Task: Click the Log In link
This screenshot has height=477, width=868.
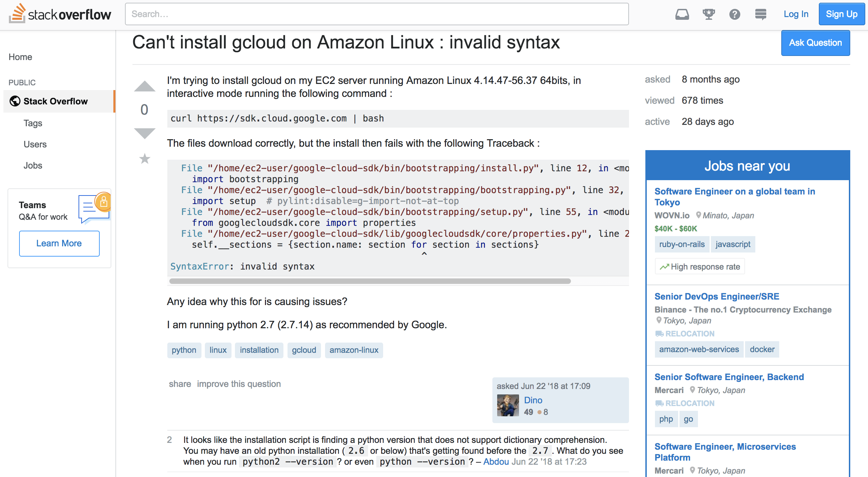Action: coord(796,14)
